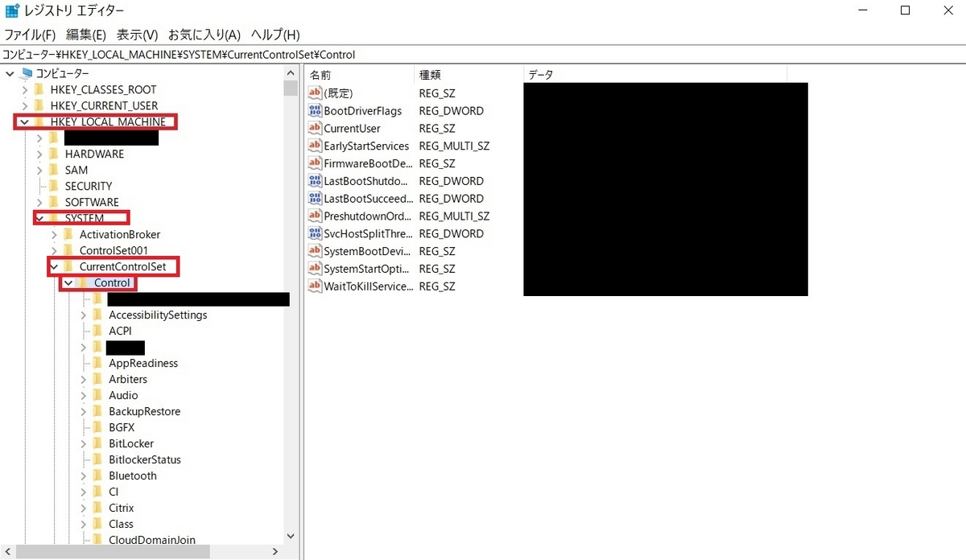966x560 pixels.
Task: Select the ACPI key
Action: point(120,331)
